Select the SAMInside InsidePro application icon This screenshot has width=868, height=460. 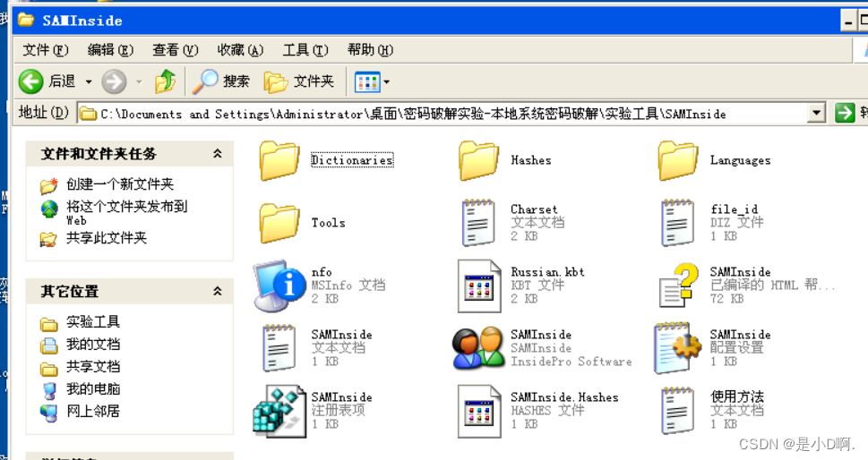pyautogui.click(x=478, y=348)
